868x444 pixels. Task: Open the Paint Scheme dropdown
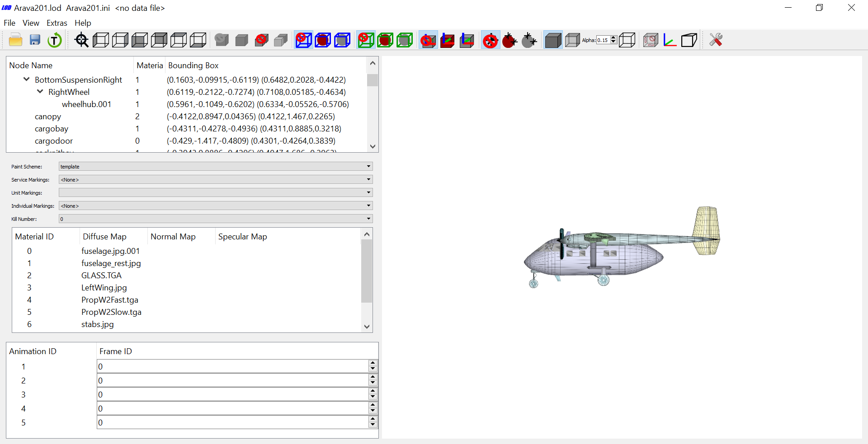[x=216, y=167]
